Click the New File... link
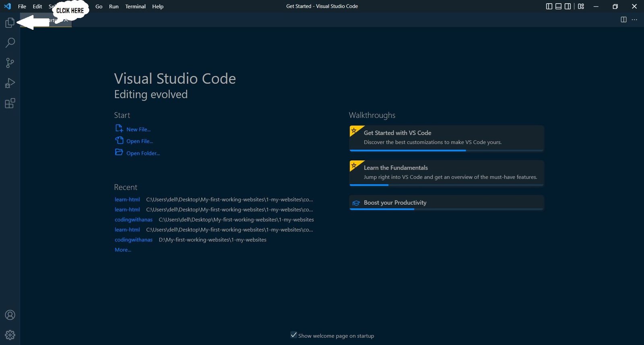This screenshot has height=345, width=644. [x=138, y=129]
